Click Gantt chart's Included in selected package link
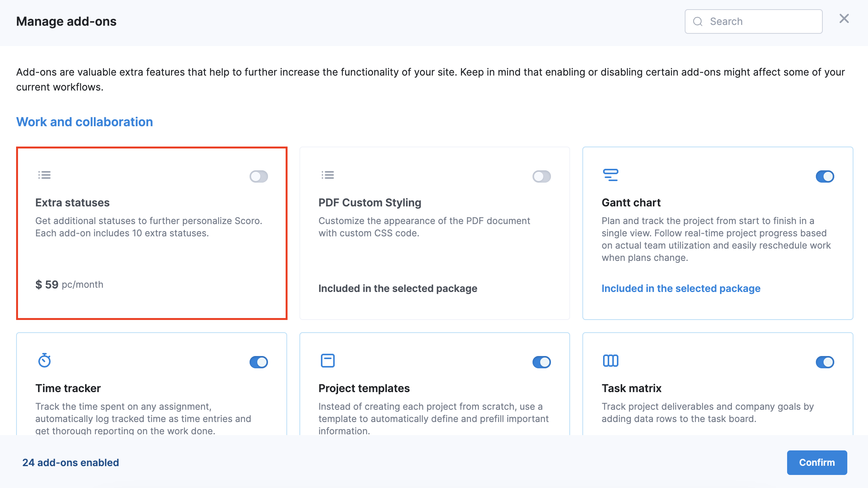The height and width of the screenshot is (488, 868). click(x=681, y=289)
